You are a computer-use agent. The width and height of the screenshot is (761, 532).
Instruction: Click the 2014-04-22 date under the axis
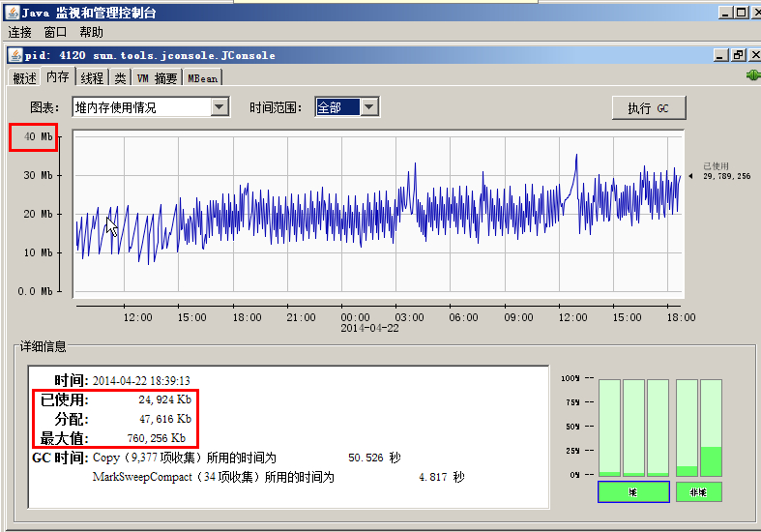[x=369, y=328]
